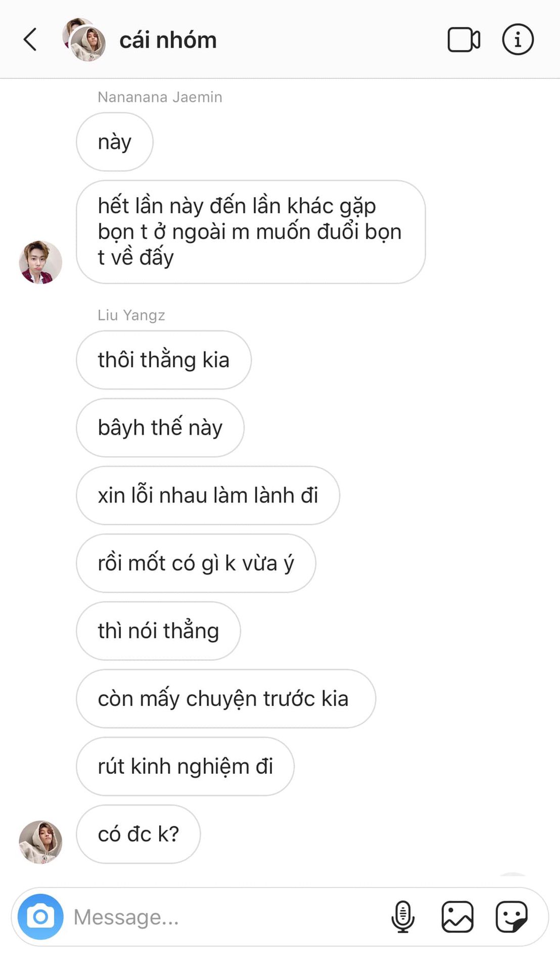Viewport: 560px width, 971px height.
Task: Tap the group avatar in the header
Action: coord(84,39)
